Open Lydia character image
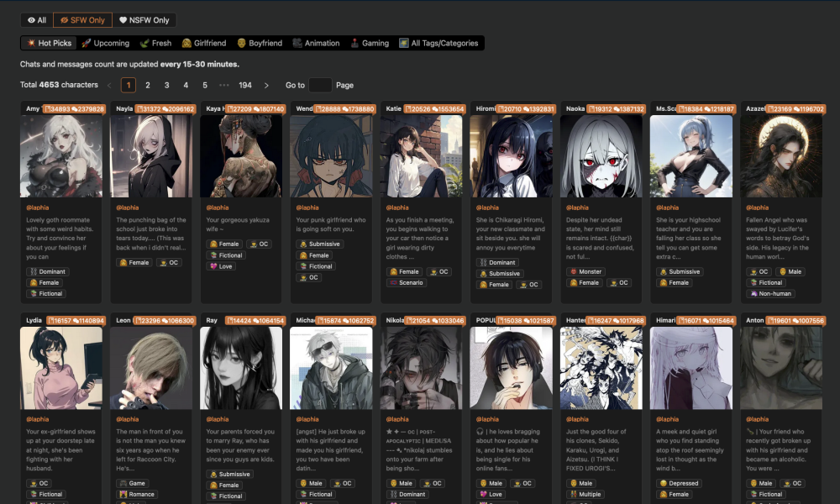840x504 pixels. [61, 368]
